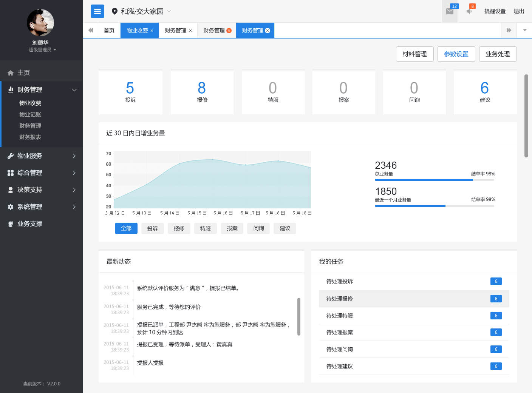Select the 建议 chart filter
Image resolution: width=532 pixels, height=393 pixels.
285,228
